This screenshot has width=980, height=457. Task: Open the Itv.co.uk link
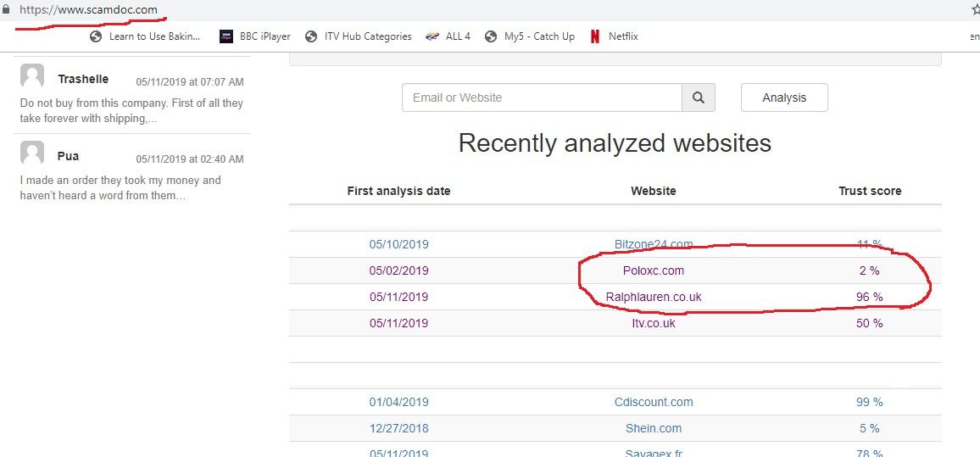click(654, 323)
